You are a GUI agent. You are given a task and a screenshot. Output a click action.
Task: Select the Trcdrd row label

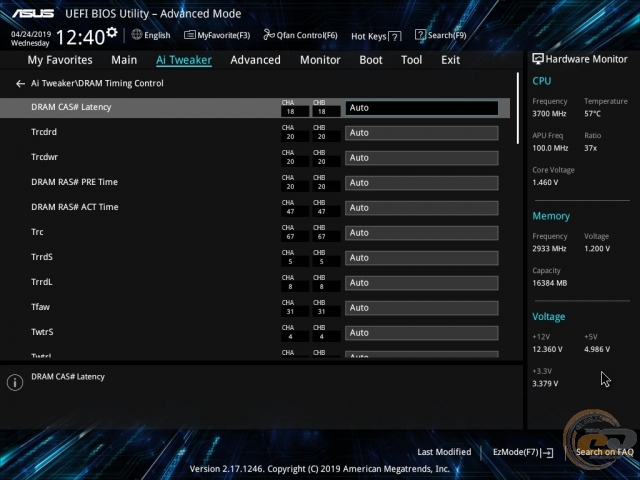pos(44,132)
